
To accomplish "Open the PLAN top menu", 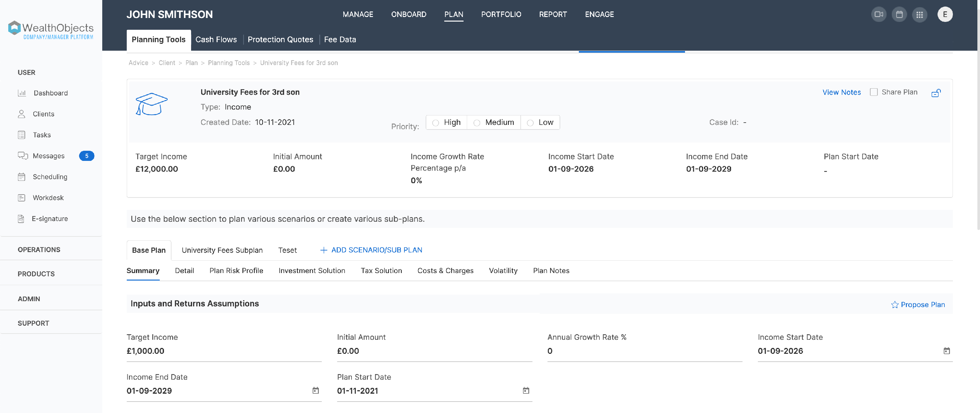I will 453,14.
